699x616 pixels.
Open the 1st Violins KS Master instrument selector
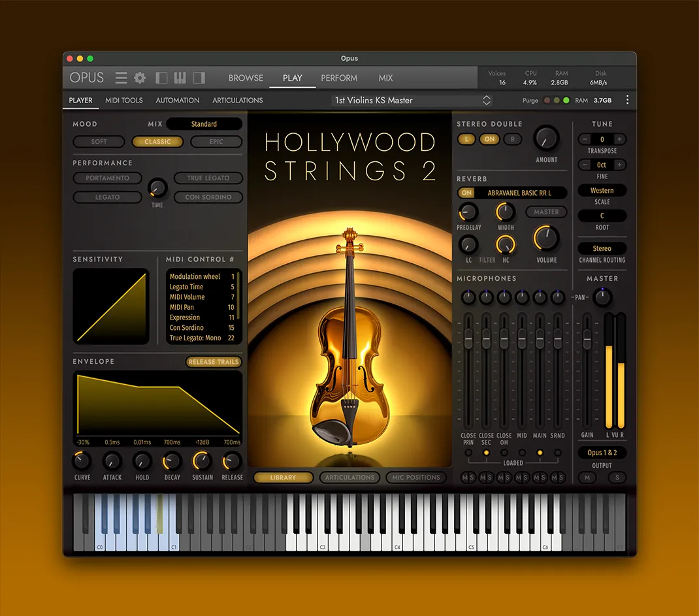tap(412, 101)
